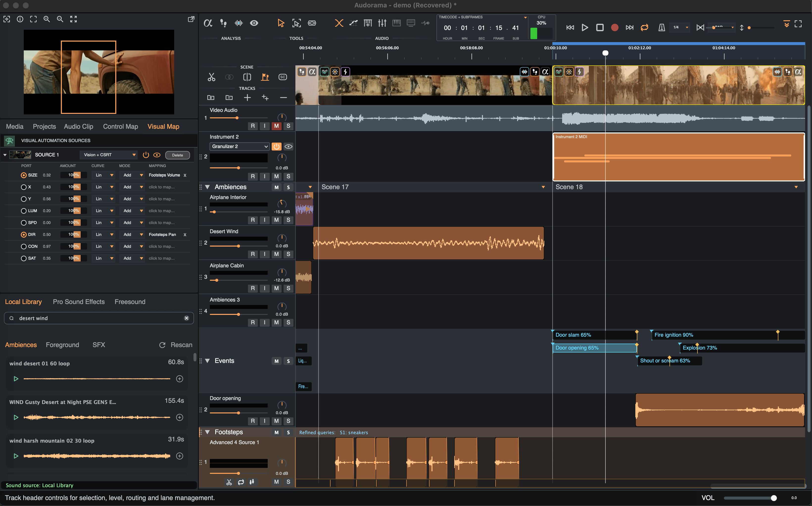The width and height of the screenshot is (812, 506).
Task: Click the eye analysis icon in toolbar
Action: (x=254, y=23)
